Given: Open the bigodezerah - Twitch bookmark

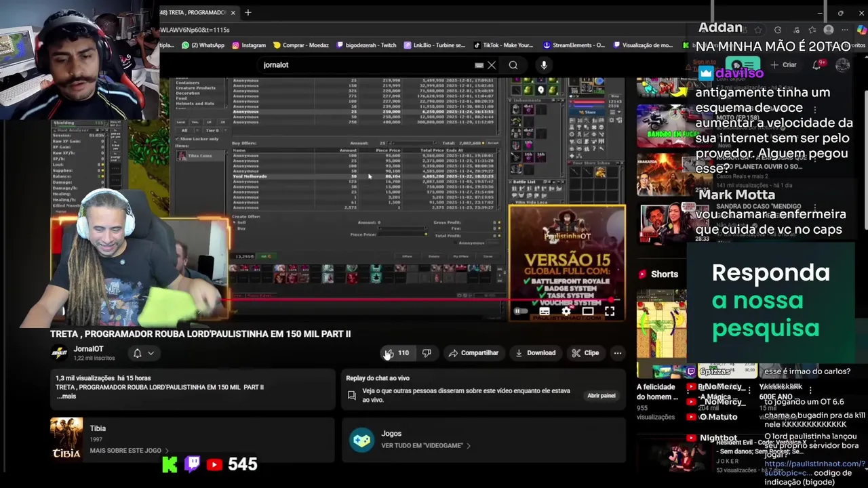Looking at the screenshot, I should coord(366,45).
